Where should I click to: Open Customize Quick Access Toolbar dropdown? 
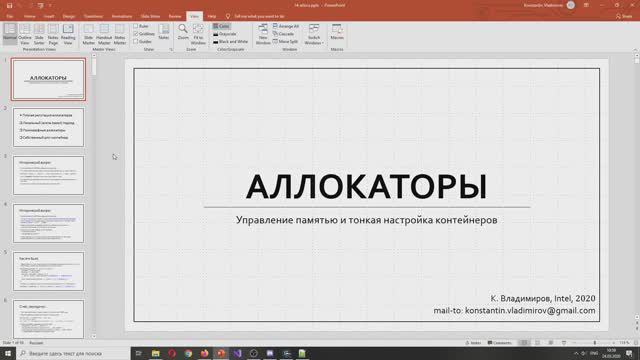(x=50, y=5)
